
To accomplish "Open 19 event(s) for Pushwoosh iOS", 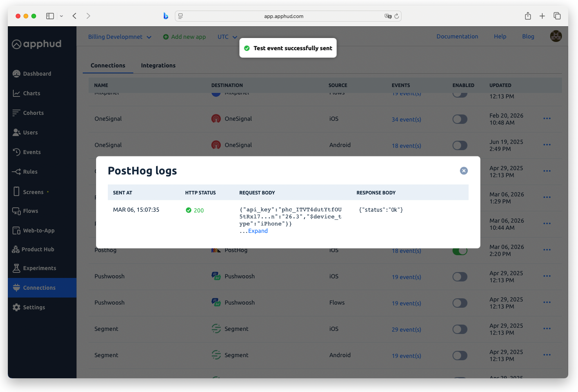I will [x=406, y=277].
